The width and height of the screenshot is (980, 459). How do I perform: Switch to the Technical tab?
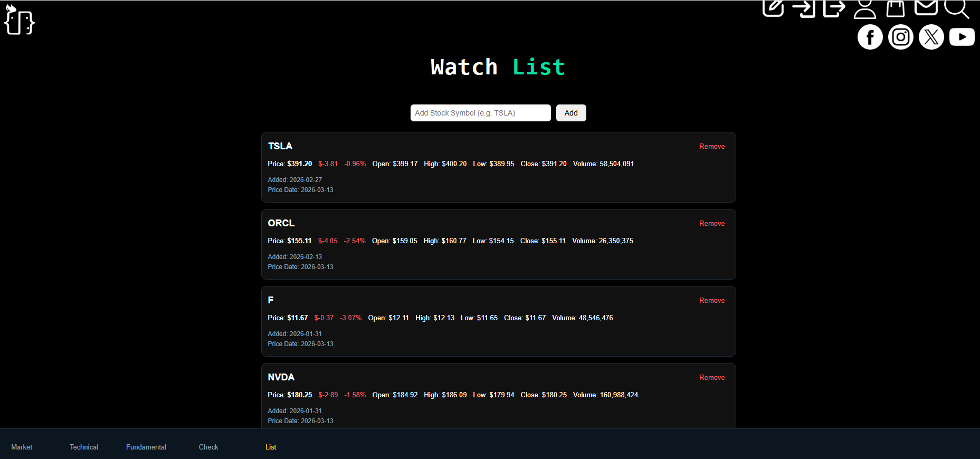point(84,447)
